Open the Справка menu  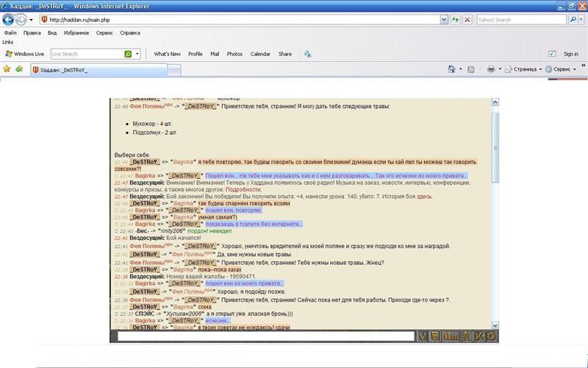pos(130,33)
